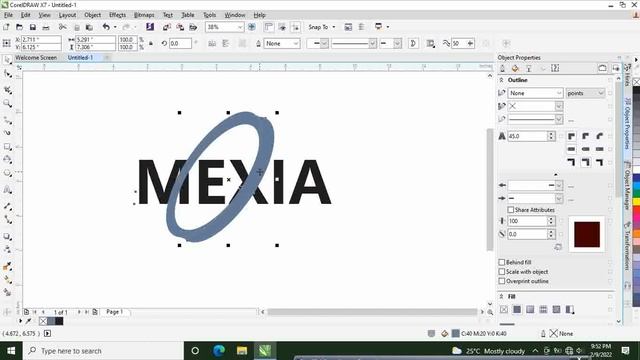Open the File menu
The image size is (640, 360).
coord(8,15)
